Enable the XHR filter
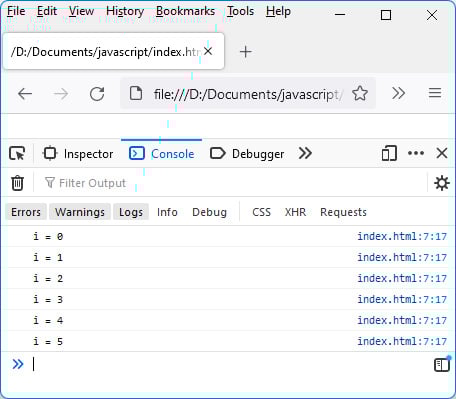The image size is (456, 399). (x=295, y=212)
